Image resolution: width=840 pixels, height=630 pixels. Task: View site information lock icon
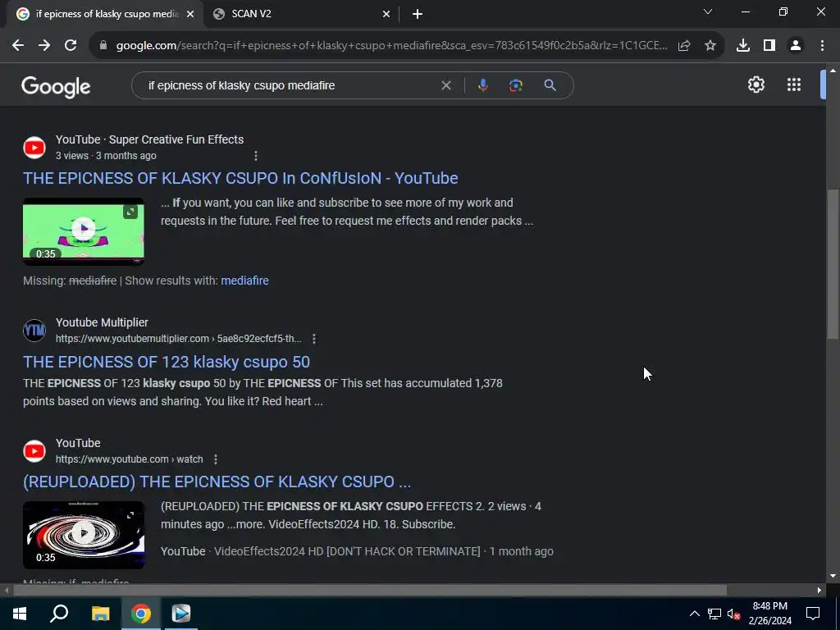pyautogui.click(x=103, y=46)
